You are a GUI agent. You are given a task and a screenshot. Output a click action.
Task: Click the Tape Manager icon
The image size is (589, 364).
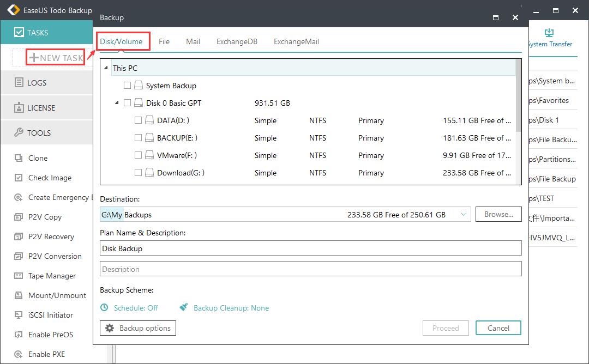click(x=19, y=276)
